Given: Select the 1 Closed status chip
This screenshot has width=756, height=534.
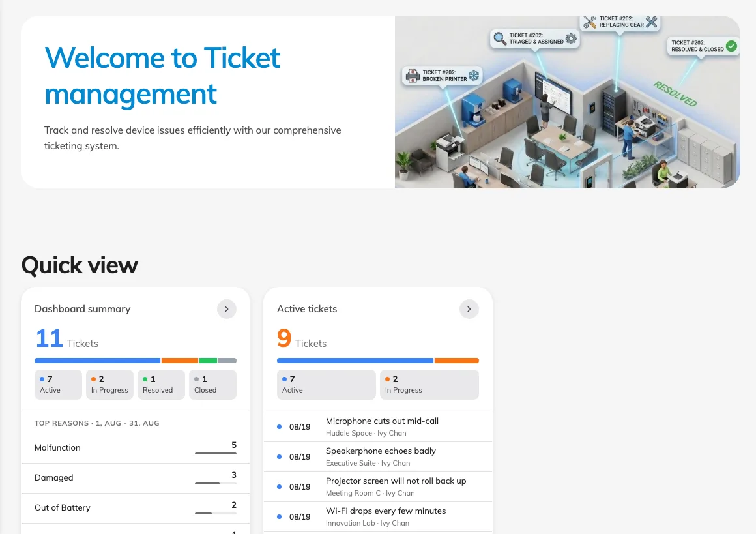Looking at the screenshot, I should click(x=212, y=385).
